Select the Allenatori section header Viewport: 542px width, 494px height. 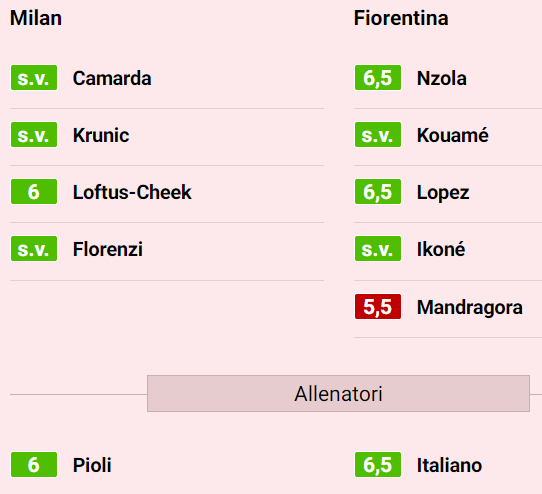(338, 394)
